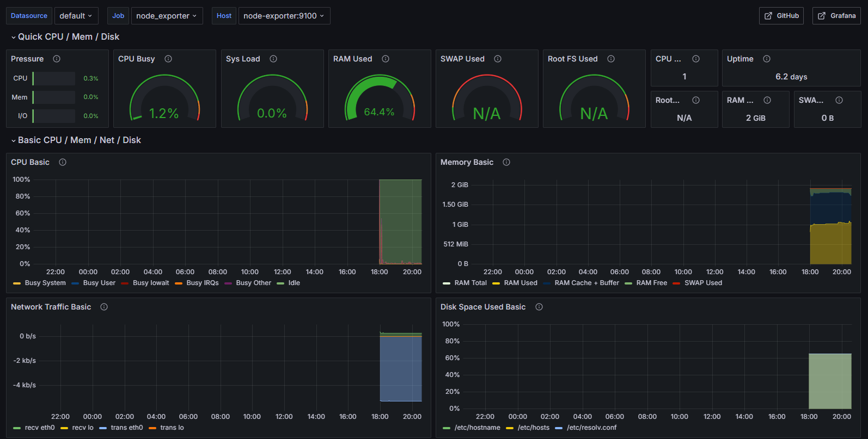Open the Job node_exporter dropdown
Screen dimensions: 868x439
pyautogui.click(x=167, y=16)
